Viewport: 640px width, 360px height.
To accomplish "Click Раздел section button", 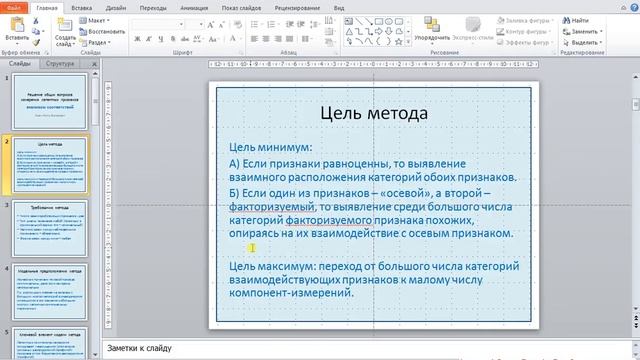I will tap(95, 42).
